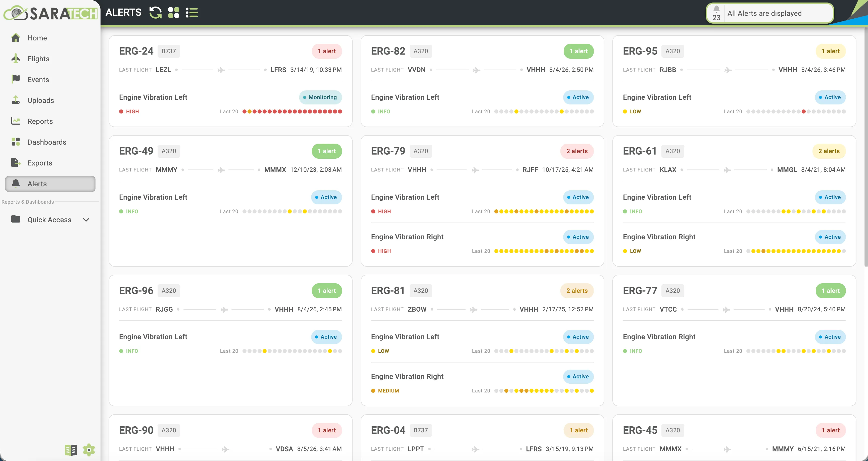Click the Alerts bell sidebar icon

(16, 183)
